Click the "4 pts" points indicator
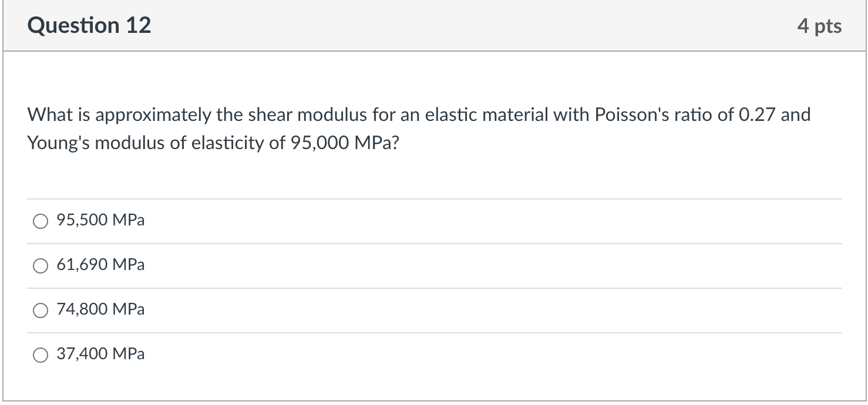The image size is (868, 405). coord(819,26)
